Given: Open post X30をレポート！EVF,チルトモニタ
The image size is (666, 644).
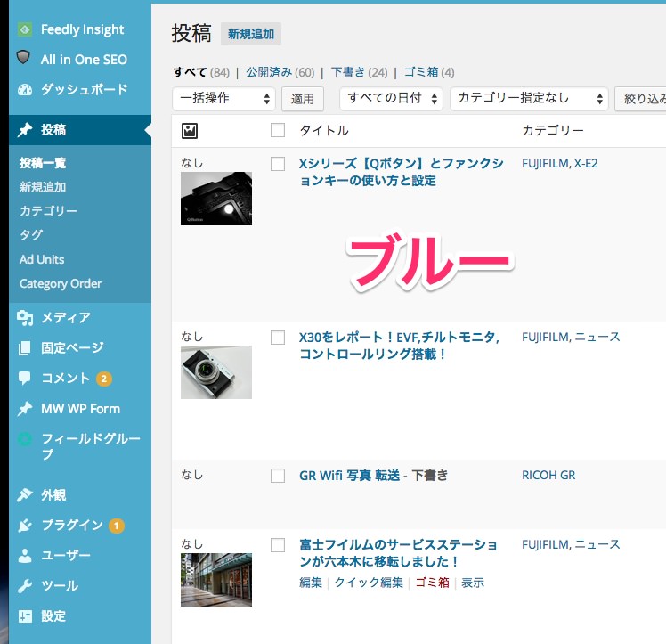Looking at the screenshot, I should (x=399, y=346).
